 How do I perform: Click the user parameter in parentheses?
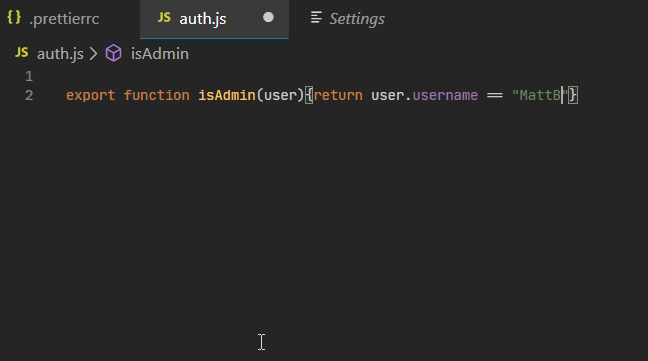tap(280, 95)
